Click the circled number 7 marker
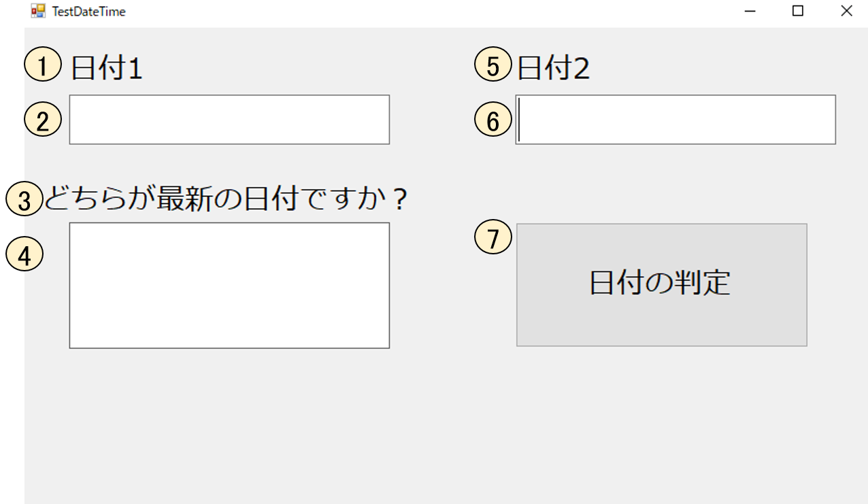 tap(493, 238)
